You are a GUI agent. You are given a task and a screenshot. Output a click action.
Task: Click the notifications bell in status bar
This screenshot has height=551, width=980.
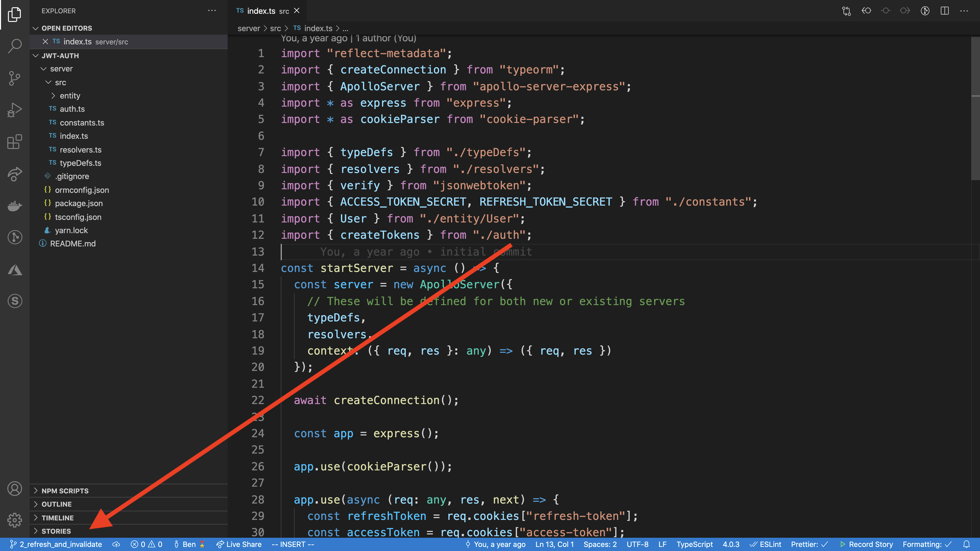[x=967, y=544]
